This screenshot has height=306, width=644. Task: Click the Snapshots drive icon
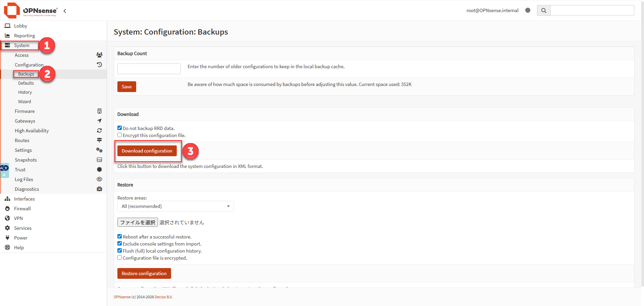click(x=99, y=160)
